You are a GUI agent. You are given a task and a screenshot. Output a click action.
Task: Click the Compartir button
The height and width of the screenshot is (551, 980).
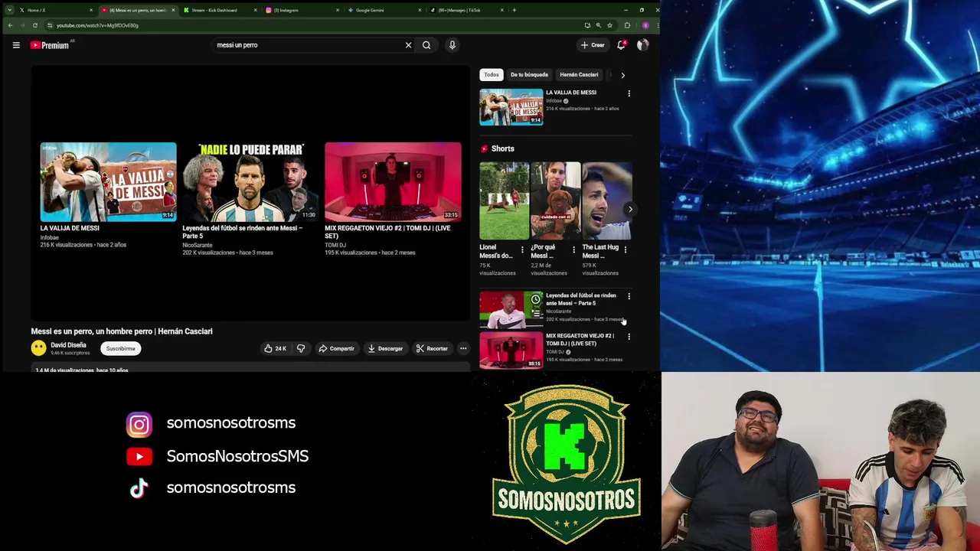pos(336,349)
